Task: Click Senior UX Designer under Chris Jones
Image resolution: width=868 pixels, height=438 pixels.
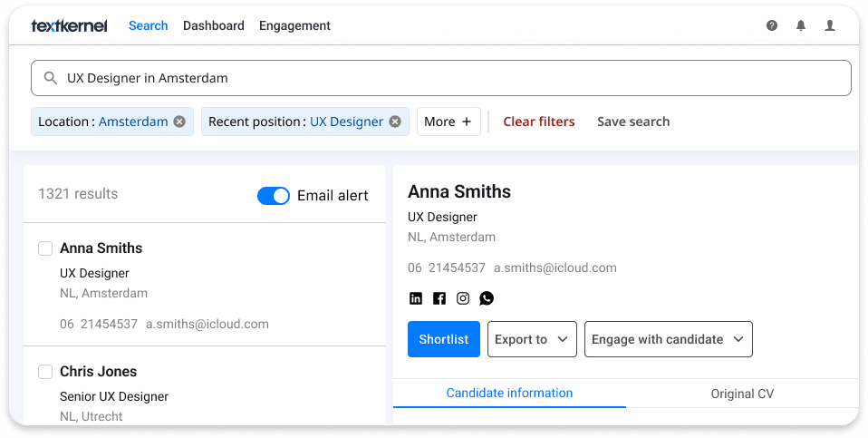Action: (114, 396)
